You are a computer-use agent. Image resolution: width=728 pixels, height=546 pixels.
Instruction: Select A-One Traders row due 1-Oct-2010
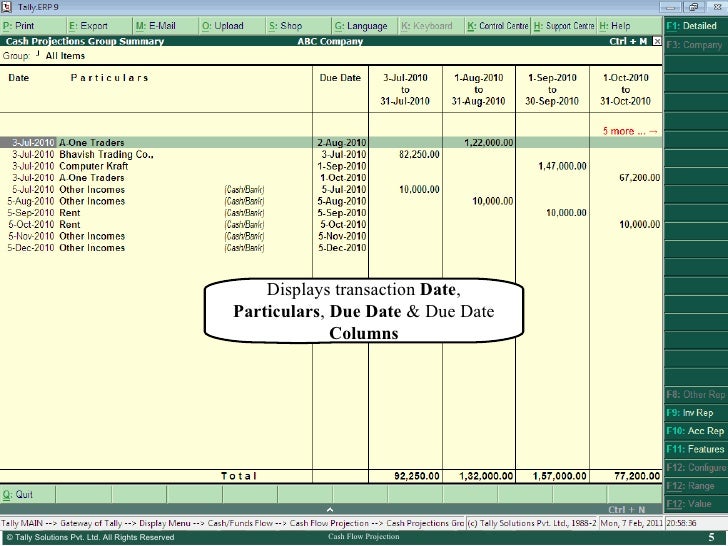[331, 177]
